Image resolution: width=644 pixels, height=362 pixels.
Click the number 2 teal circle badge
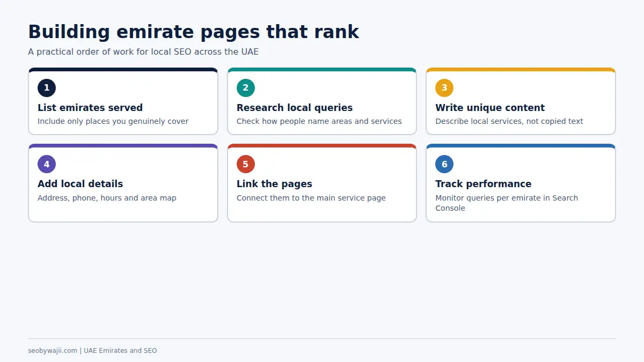tap(246, 88)
